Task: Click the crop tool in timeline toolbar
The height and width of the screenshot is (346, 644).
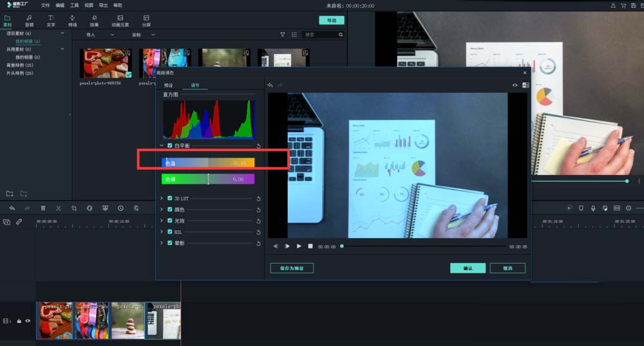Action: 74,208
